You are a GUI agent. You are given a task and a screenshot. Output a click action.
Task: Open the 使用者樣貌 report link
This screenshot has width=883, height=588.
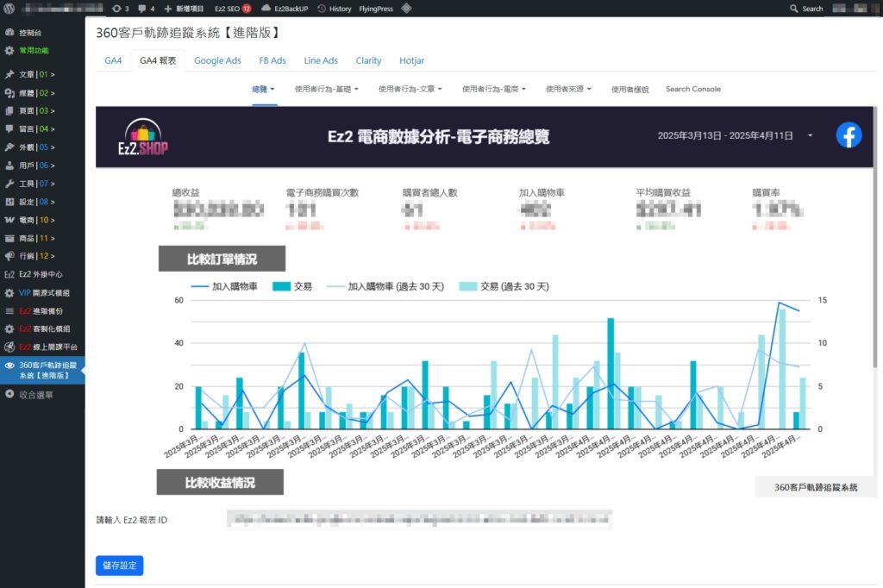630,89
